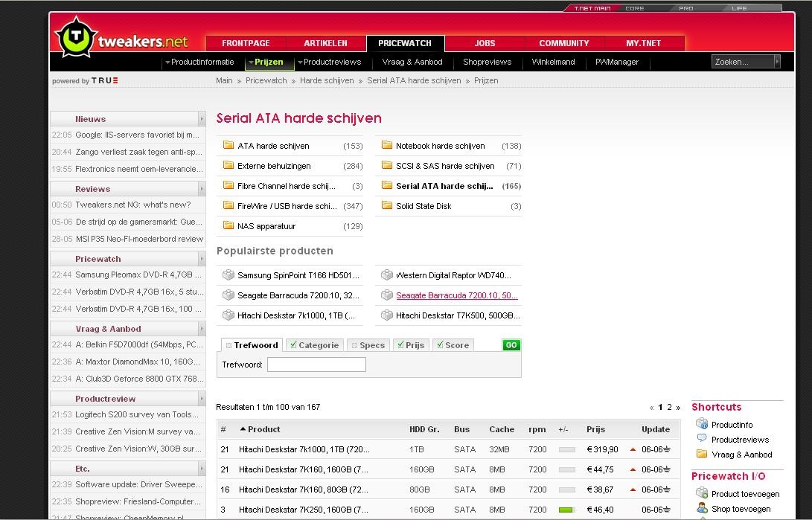Open news item Google: IIS-servers favoriet
The image size is (812, 520).
137,135
